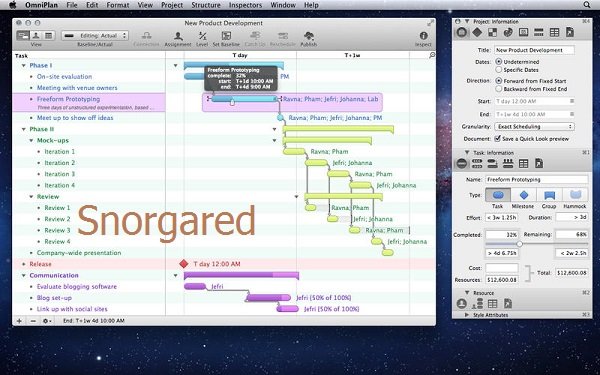Viewport: 600px width, 375px height.
Task: Remove task with the minus button
Action: pos(33,321)
